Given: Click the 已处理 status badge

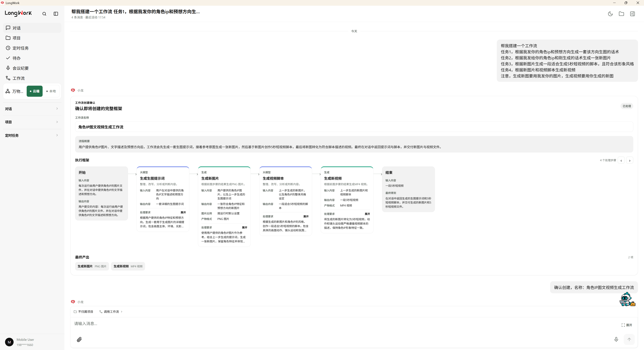Looking at the screenshot, I should pos(627,106).
